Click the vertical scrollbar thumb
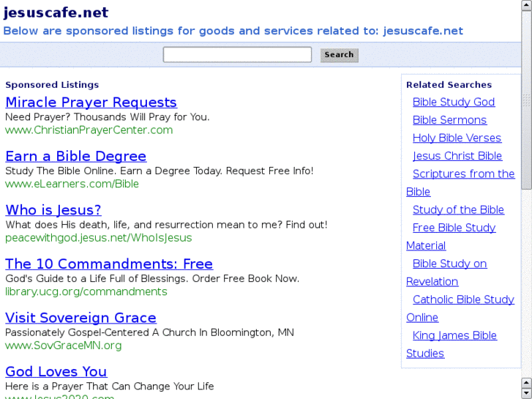The height and width of the screenshot is (399, 532). (x=526, y=99)
